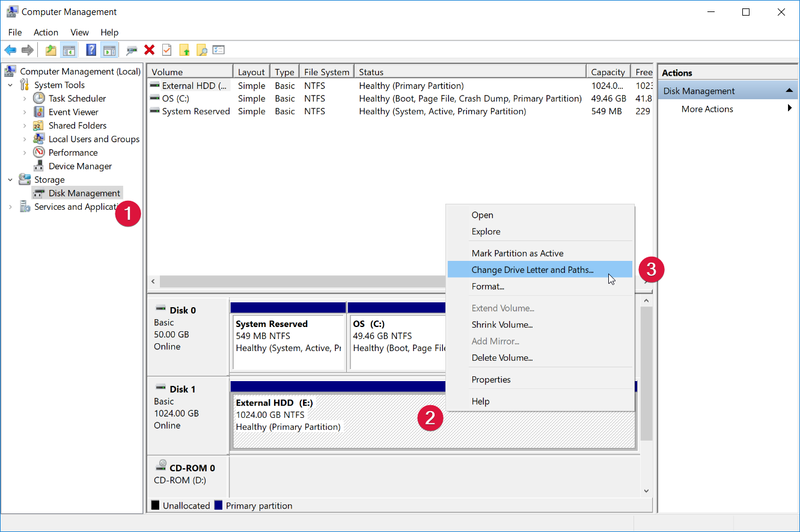Open the View menu
Screen dimensions: 800x532
(x=79, y=32)
